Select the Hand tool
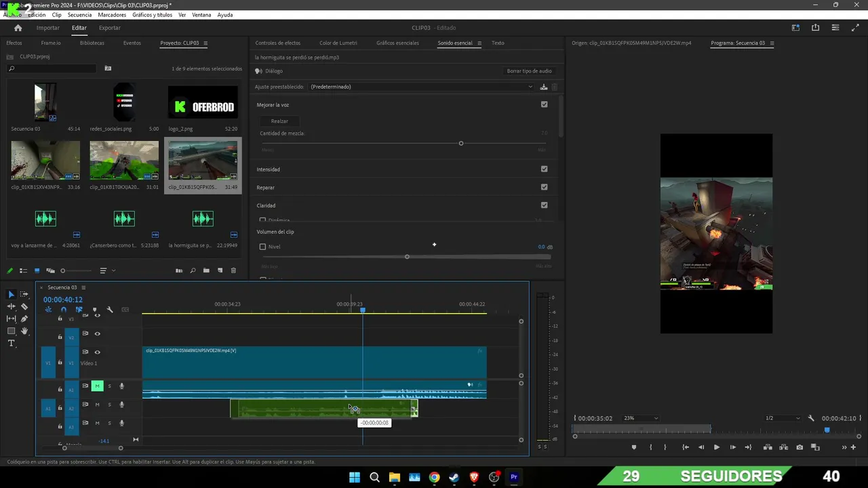 [x=24, y=331]
